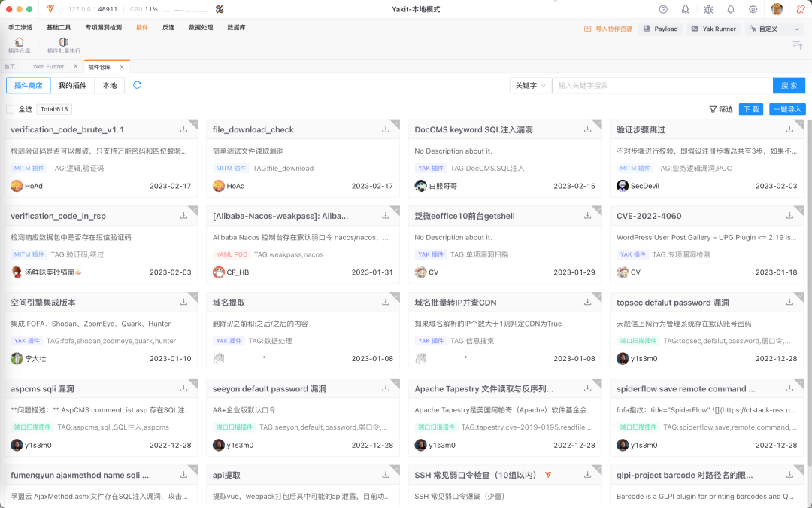This screenshot has height=508, width=812.
Task: Download the CVE-2022-4060 plugin
Action: 789,216
